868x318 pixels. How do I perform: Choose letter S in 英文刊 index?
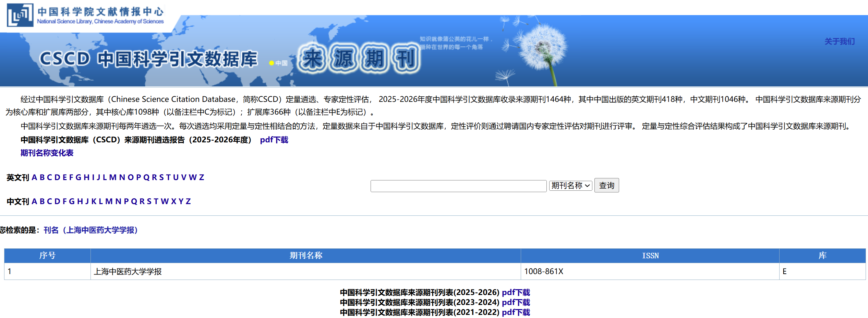coord(161,177)
